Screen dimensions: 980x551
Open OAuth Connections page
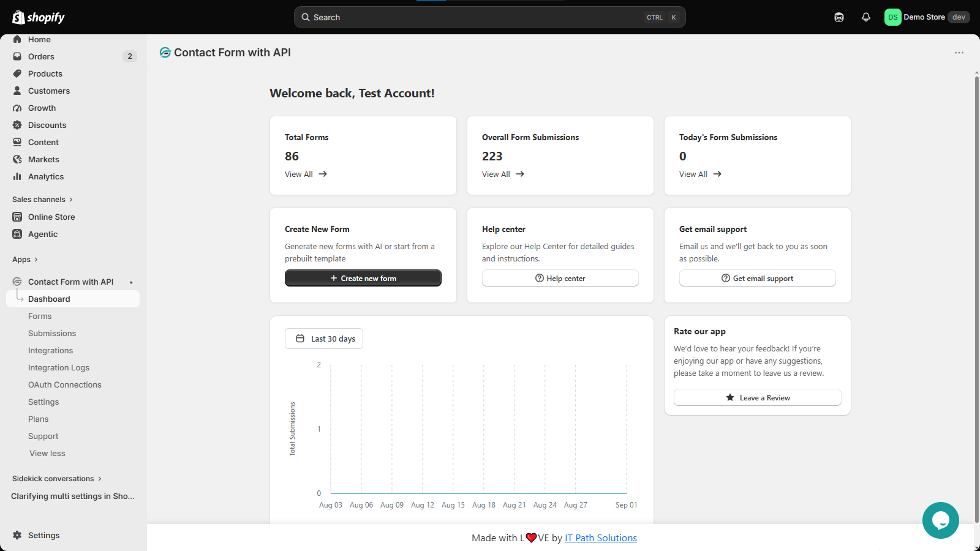65,385
